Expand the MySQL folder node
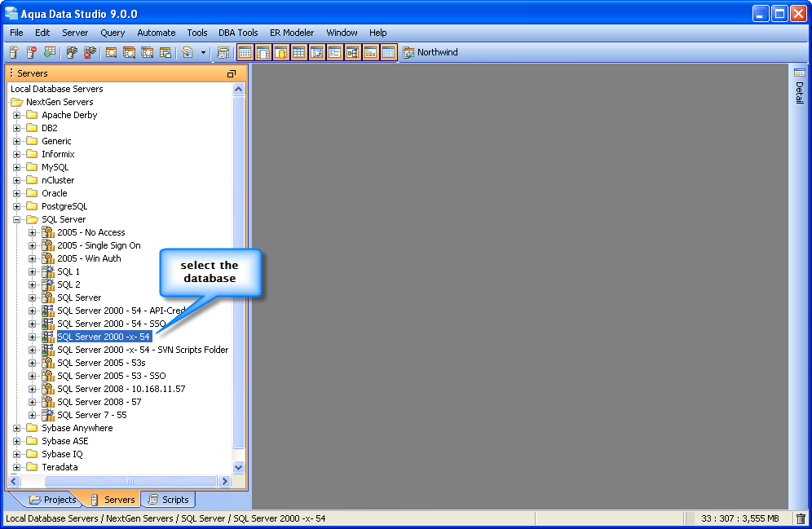The image size is (812, 529). [x=16, y=167]
